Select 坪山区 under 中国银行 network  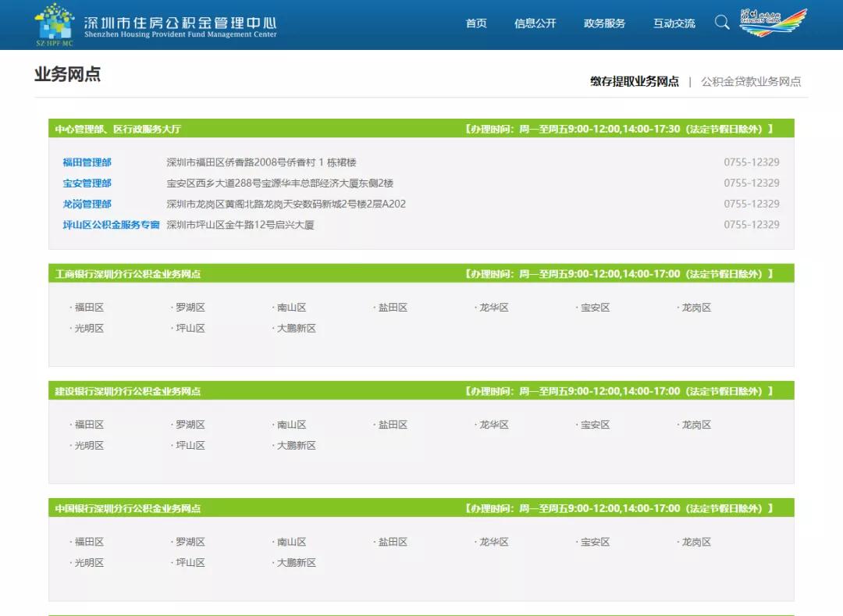click(x=190, y=562)
